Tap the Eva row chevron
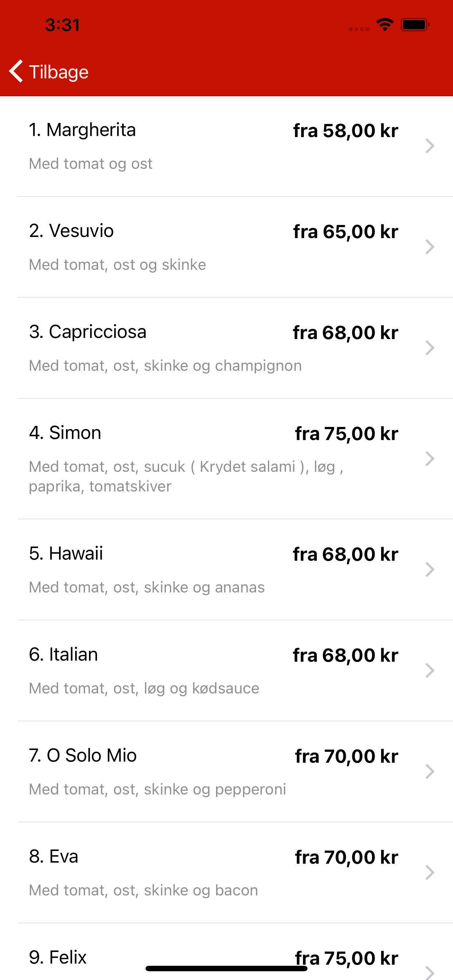This screenshot has height=980, width=453. pyautogui.click(x=430, y=872)
